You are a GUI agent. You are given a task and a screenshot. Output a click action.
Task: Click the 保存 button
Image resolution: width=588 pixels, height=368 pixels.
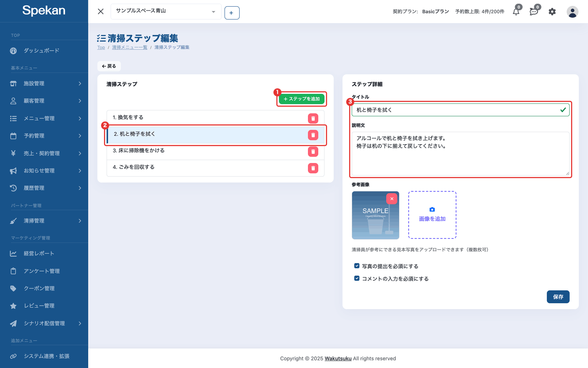pyautogui.click(x=558, y=297)
